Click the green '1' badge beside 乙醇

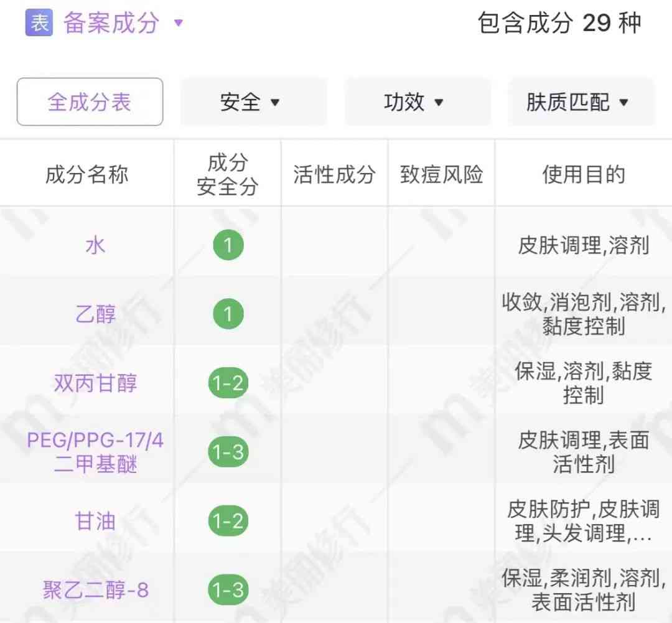pos(228,314)
